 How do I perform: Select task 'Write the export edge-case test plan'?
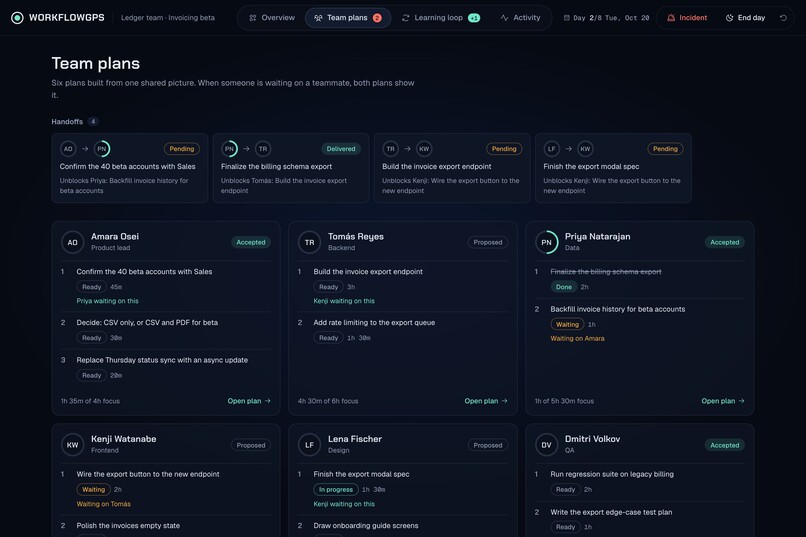click(611, 512)
